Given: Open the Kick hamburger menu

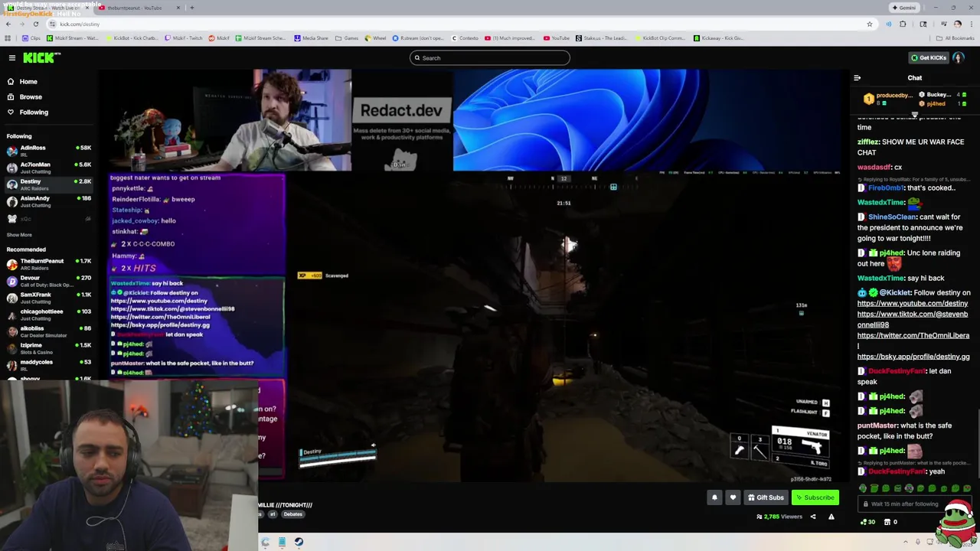Looking at the screenshot, I should [x=11, y=57].
